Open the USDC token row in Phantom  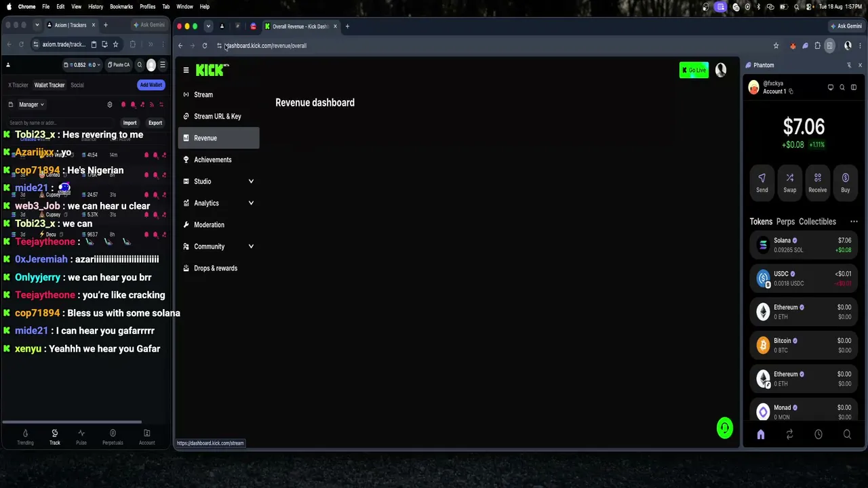(x=804, y=279)
